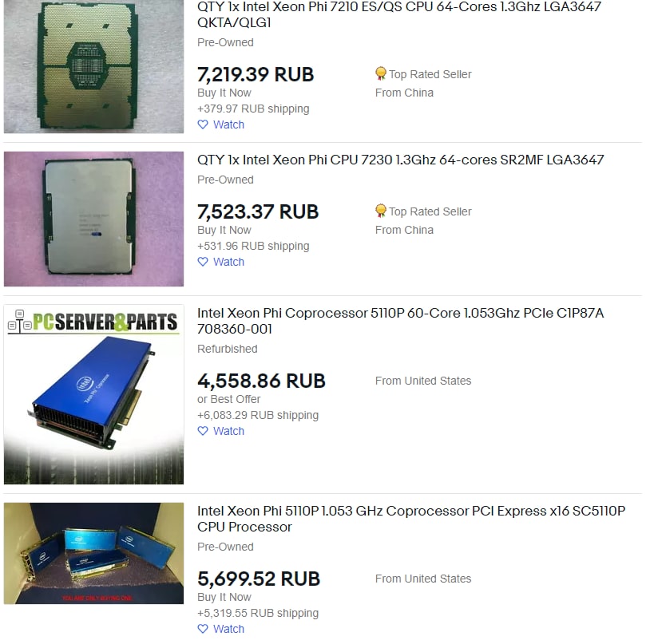This screenshot has width=646, height=644.
Task: Click the 4,558.86 RUB price
Action: [261, 381]
